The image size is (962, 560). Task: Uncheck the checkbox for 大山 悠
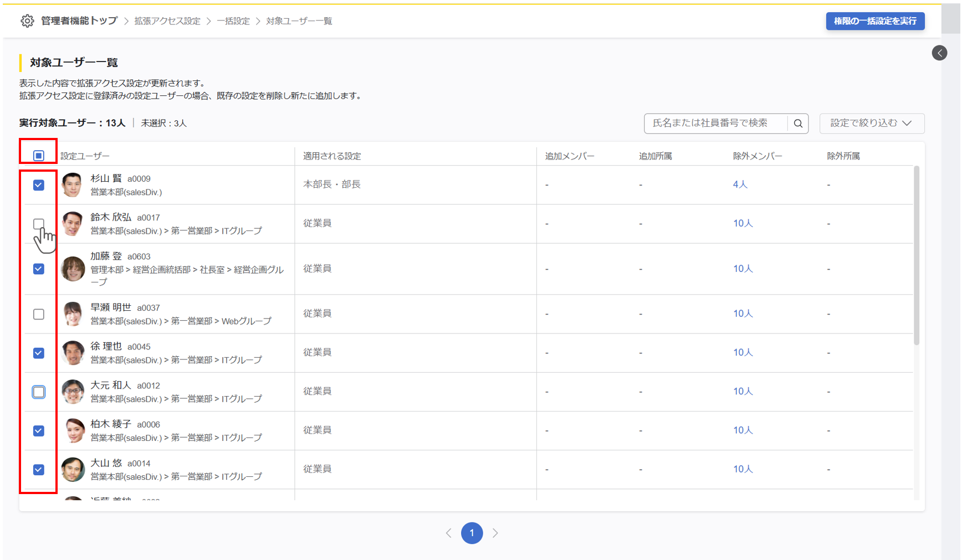38,470
